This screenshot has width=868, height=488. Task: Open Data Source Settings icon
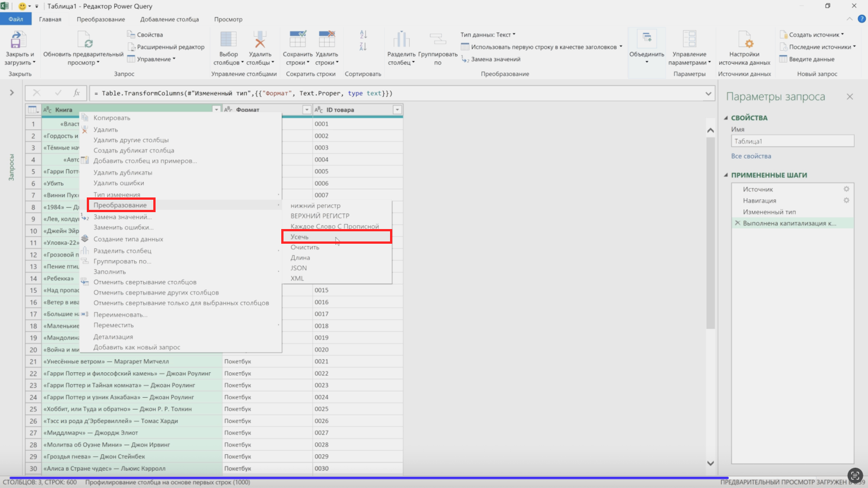[744, 40]
